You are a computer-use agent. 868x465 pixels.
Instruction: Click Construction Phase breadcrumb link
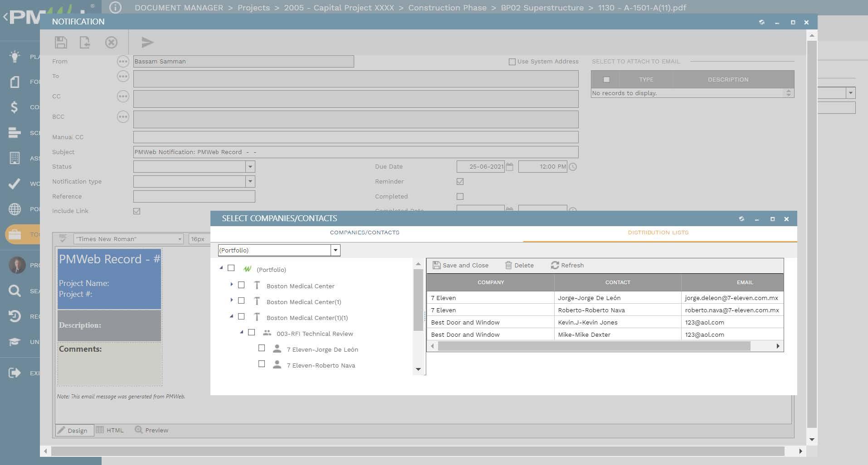(447, 8)
